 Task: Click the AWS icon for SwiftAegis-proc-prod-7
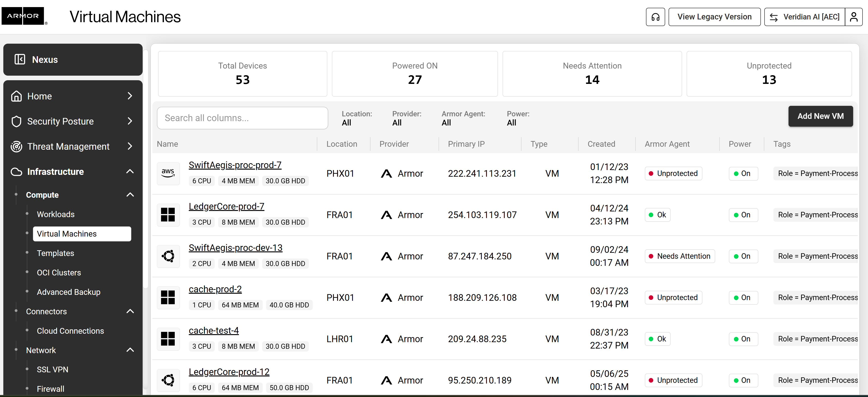pyautogui.click(x=168, y=173)
